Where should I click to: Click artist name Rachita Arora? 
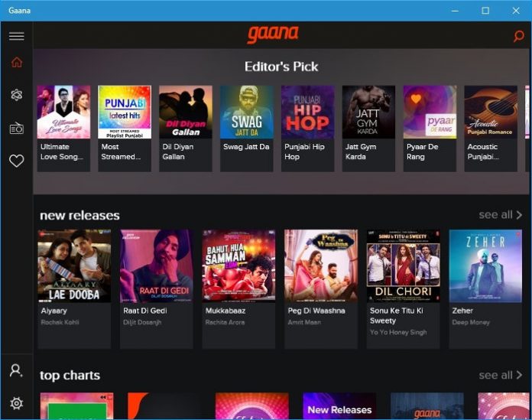[x=225, y=322]
